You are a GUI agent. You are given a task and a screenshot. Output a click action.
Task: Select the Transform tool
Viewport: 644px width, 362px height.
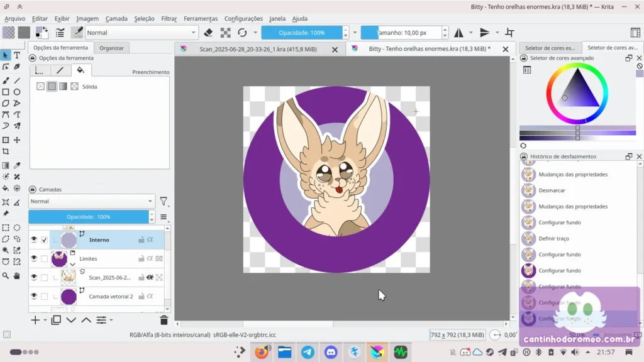point(6,140)
